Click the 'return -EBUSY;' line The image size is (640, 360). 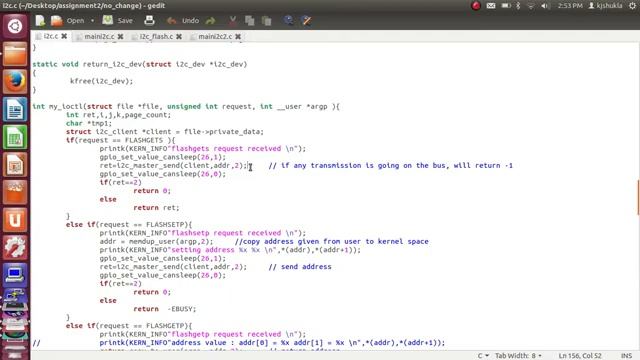pos(164,309)
